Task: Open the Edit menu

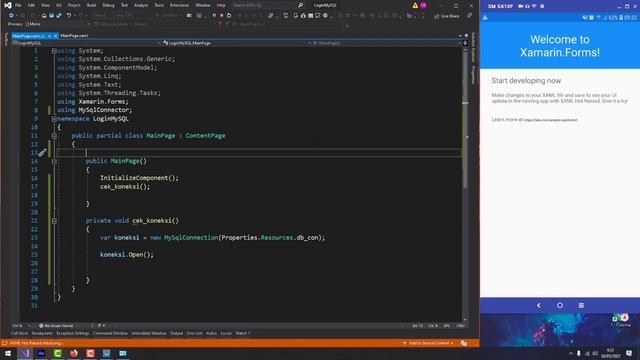Action: pyautogui.click(x=31, y=5)
